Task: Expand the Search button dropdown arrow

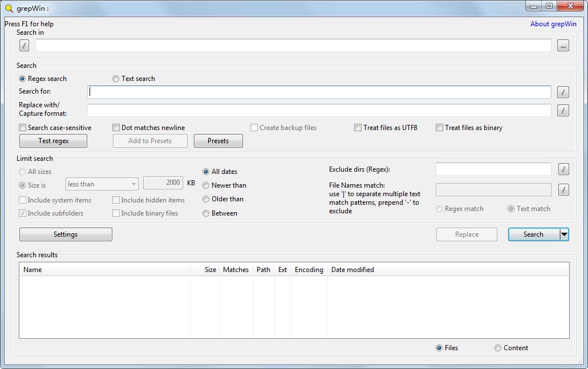Action: [x=564, y=234]
